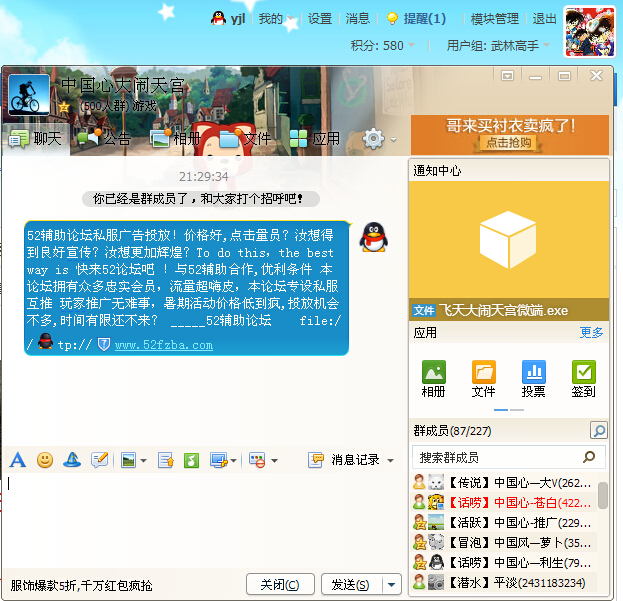The image size is (623, 601).
Task: Open the 签到 check-in app
Action: [x=583, y=379]
